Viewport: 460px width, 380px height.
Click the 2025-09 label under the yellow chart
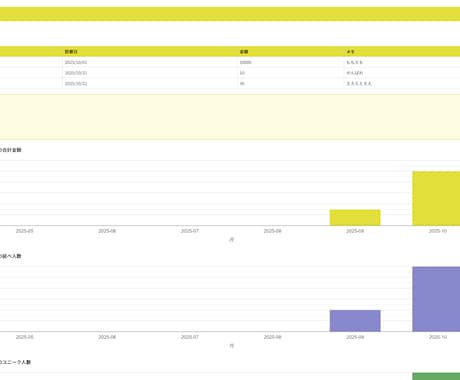[x=355, y=231]
